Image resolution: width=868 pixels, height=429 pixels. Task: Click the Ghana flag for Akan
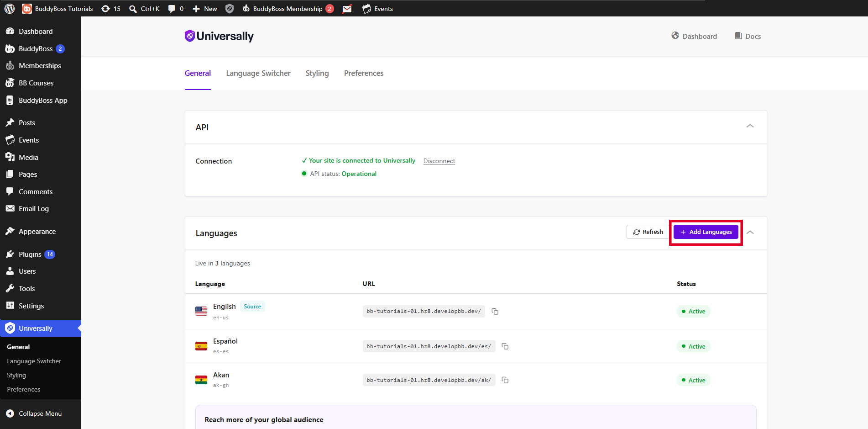tap(201, 380)
